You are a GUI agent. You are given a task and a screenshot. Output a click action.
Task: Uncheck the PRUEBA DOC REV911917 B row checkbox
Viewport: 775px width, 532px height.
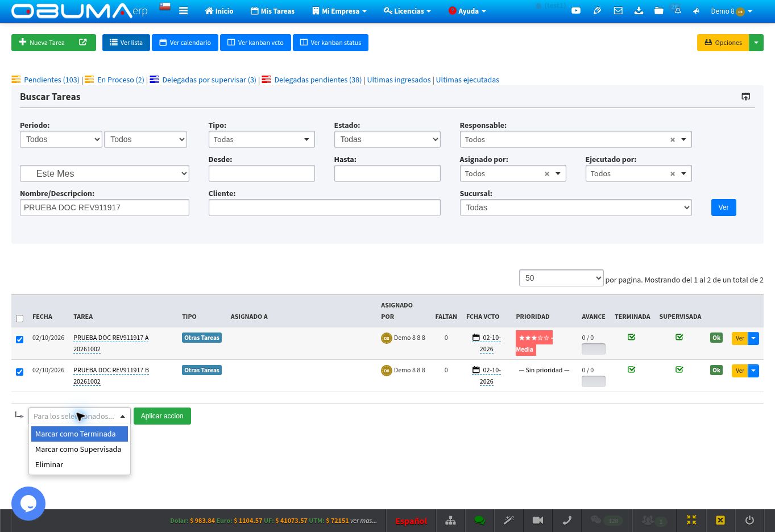(20, 372)
